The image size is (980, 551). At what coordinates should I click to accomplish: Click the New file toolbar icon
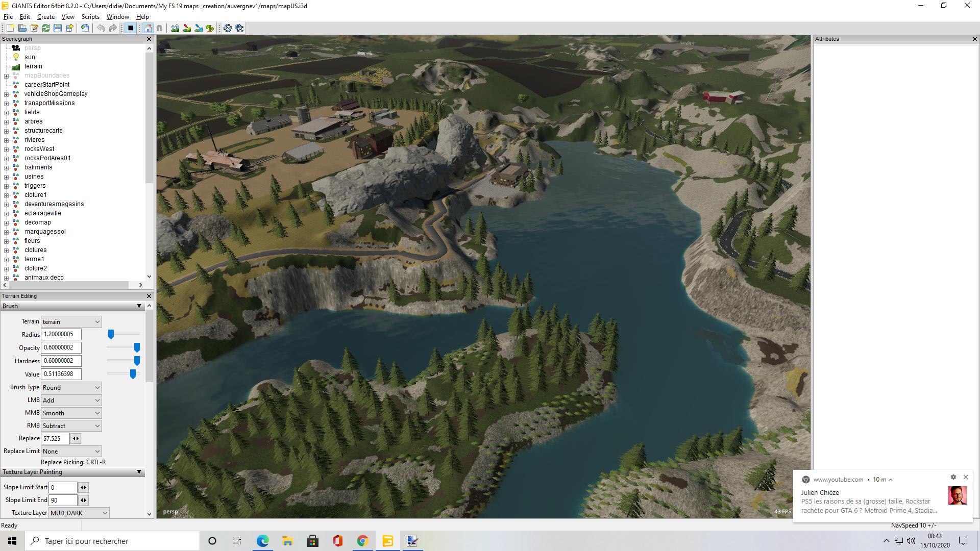(x=10, y=28)
